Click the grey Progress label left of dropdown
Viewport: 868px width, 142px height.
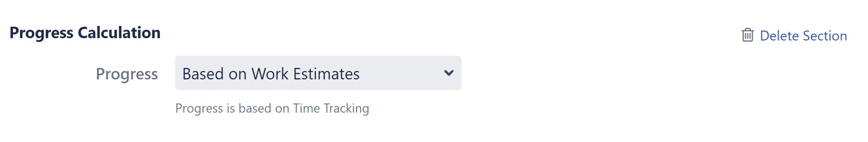(x=127, y=74)
